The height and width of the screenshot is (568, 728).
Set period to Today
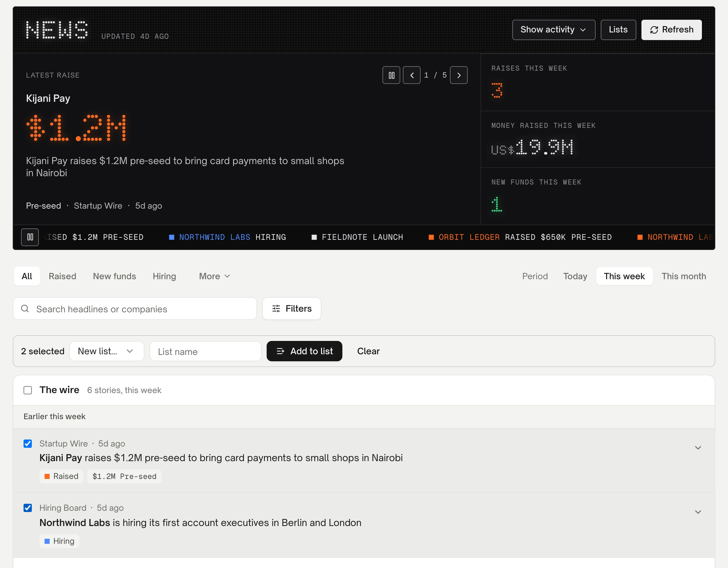[575, 276]
